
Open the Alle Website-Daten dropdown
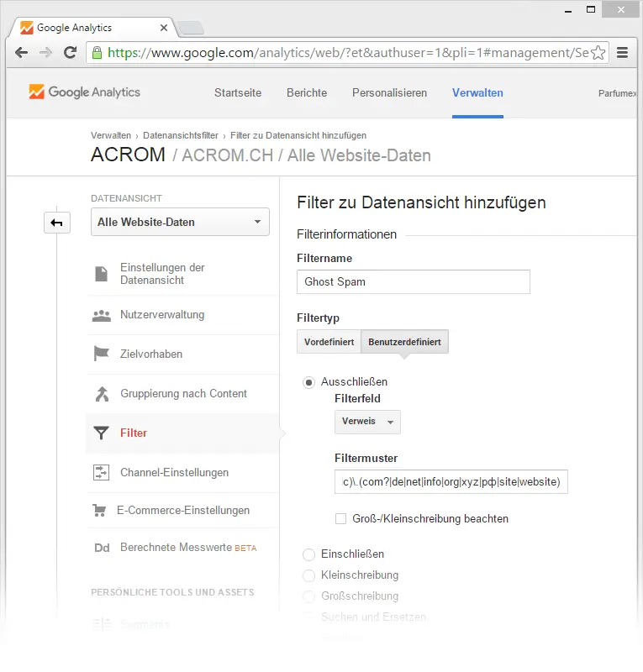(180, 223)
